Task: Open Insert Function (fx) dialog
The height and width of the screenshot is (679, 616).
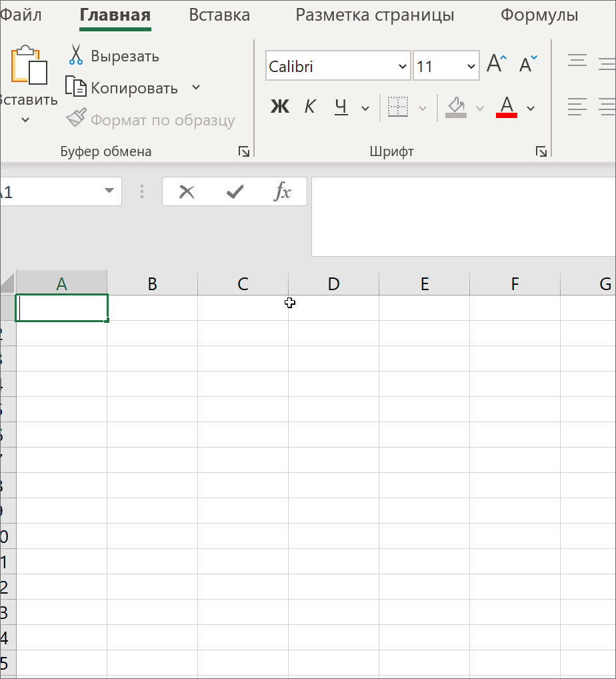Action: [282, 191]
